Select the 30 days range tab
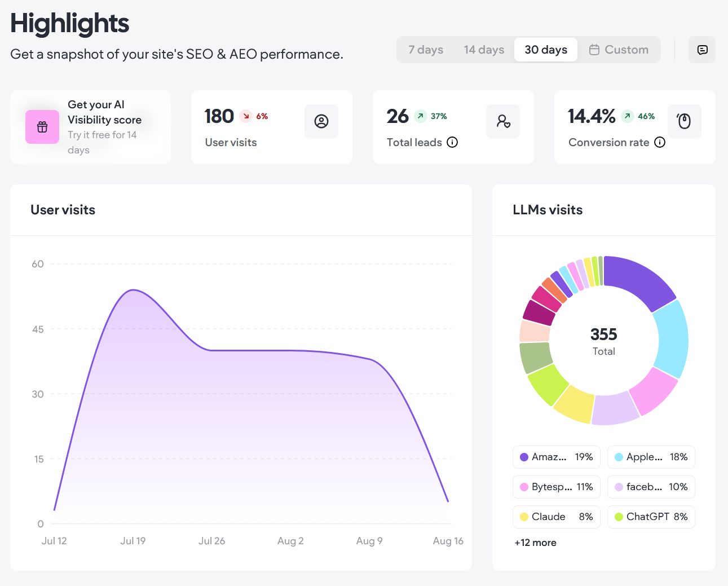This screenshot has width=728, height=586. click(x=546, y=50)
